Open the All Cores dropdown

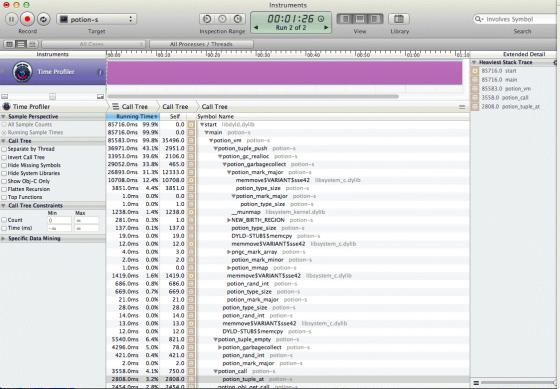click(x=93, y=44)
